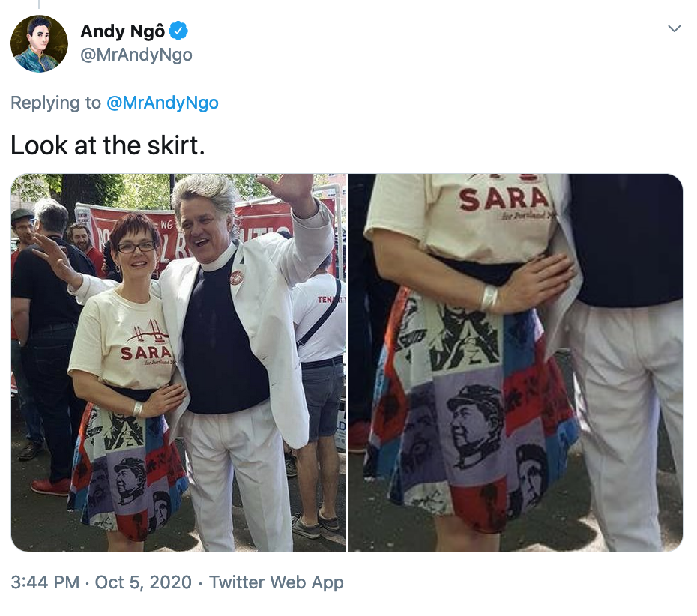697x616 pixels.
Task: Click the SARA text in right photo
Action: [x=504, y=199]
